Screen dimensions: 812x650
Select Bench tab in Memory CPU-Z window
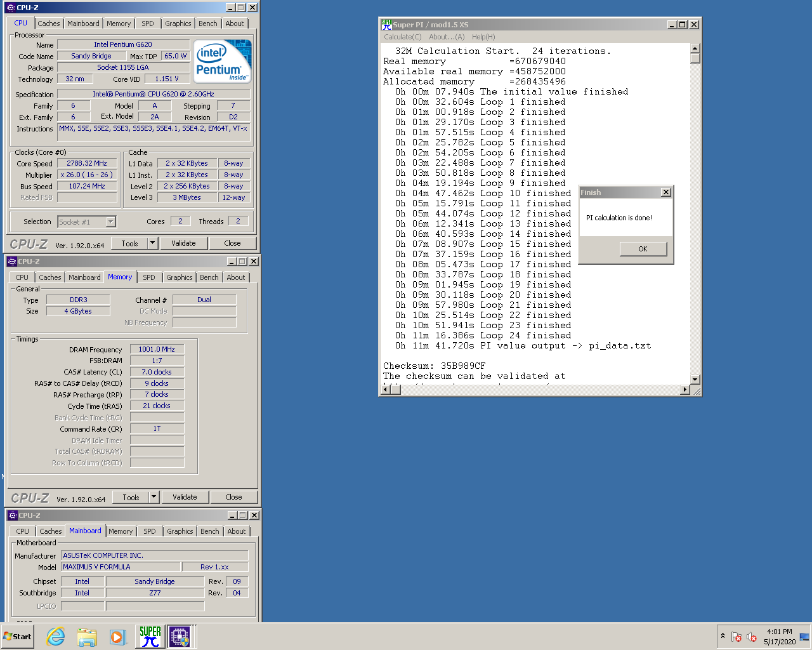(209, 277)
